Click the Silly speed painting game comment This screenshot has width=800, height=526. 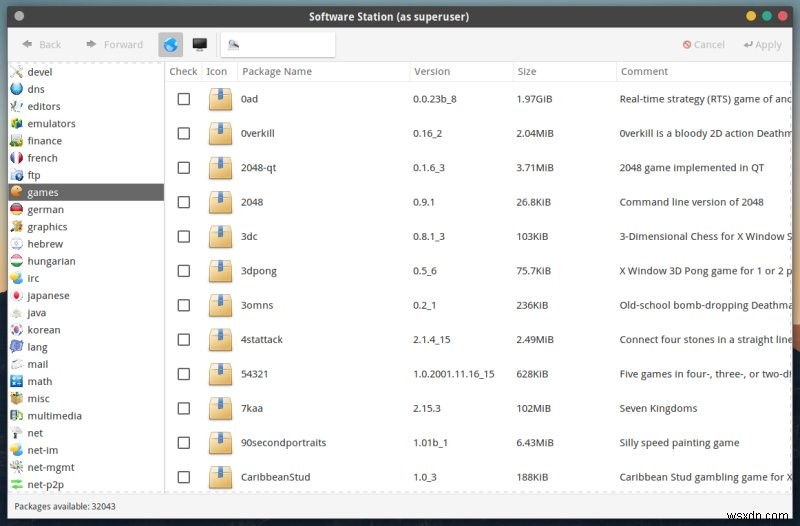coord(679,443)
